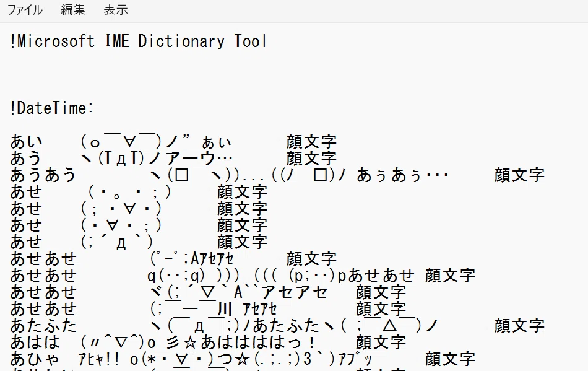Viewport: 588px width, 371px height.
Task: Click the 'あたふた' reading text
Action: coord(43,326)
